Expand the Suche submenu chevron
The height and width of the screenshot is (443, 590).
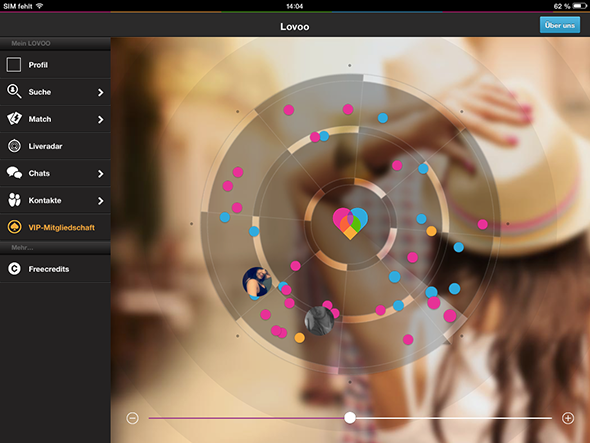pyautogui.click(x=100, y=92)
